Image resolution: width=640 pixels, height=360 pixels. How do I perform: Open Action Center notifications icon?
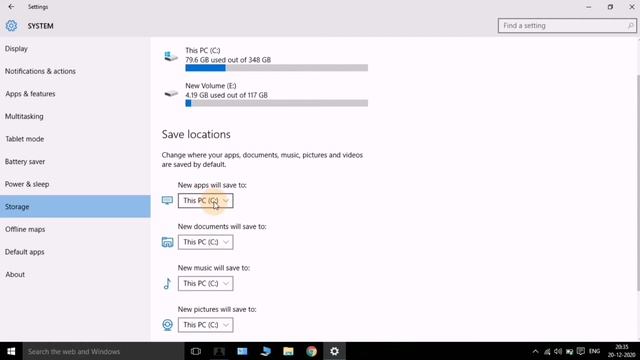581,351
